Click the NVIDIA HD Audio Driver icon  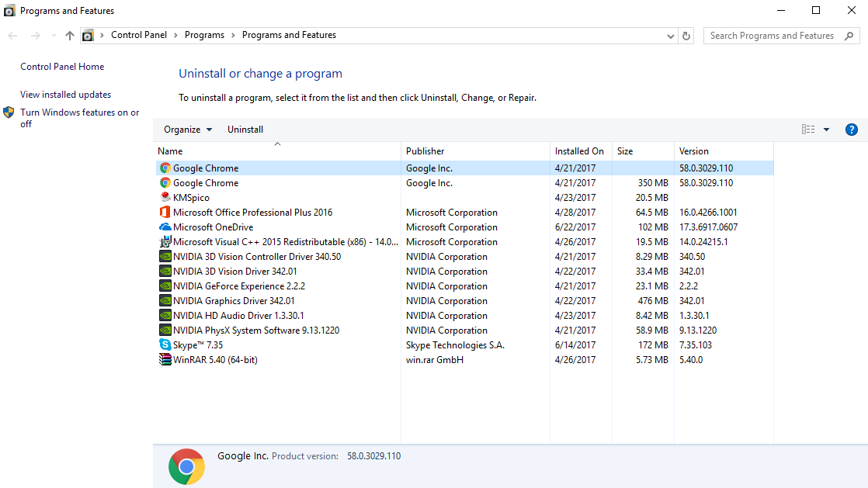pyautogui.click(x=165, y=315)
